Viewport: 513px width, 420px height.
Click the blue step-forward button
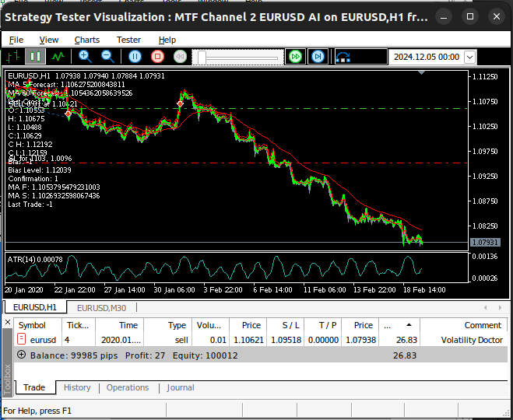(318, 57)
